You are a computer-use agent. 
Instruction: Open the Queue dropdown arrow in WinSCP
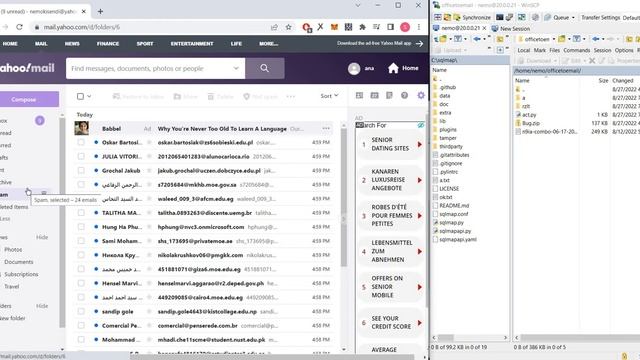tap(573, 18)
